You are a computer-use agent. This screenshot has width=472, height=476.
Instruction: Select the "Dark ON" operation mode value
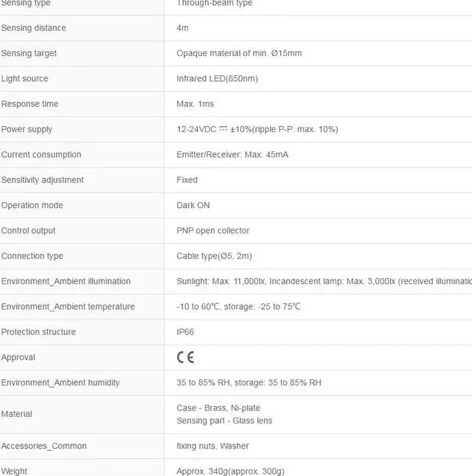pos(193,205)
